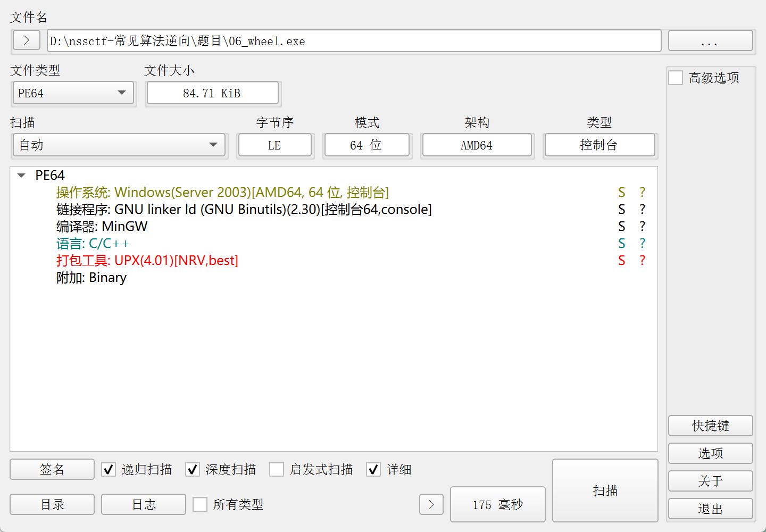Image resolution: width=766 pixels, height=532 pixels.
Task: Click the arrow button beside file path
Action: click(27, 40)
